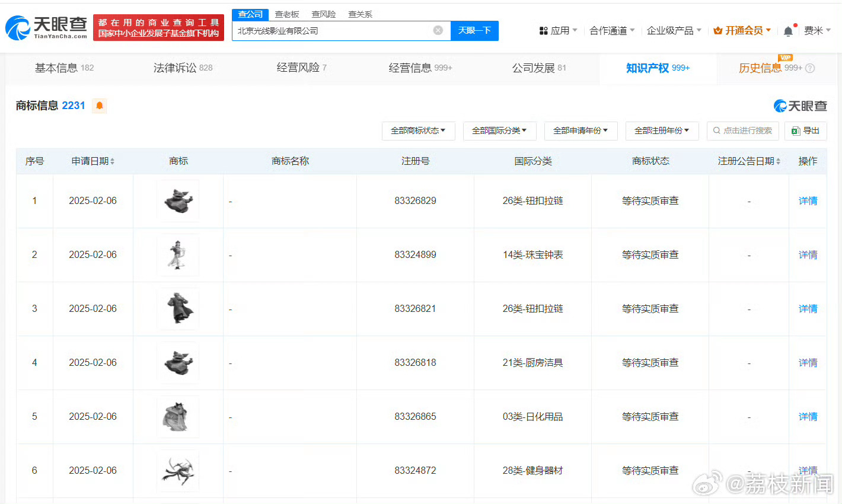The image size is (842, 504).
Task: Click the 导出 export button
Action: [805, 130]
